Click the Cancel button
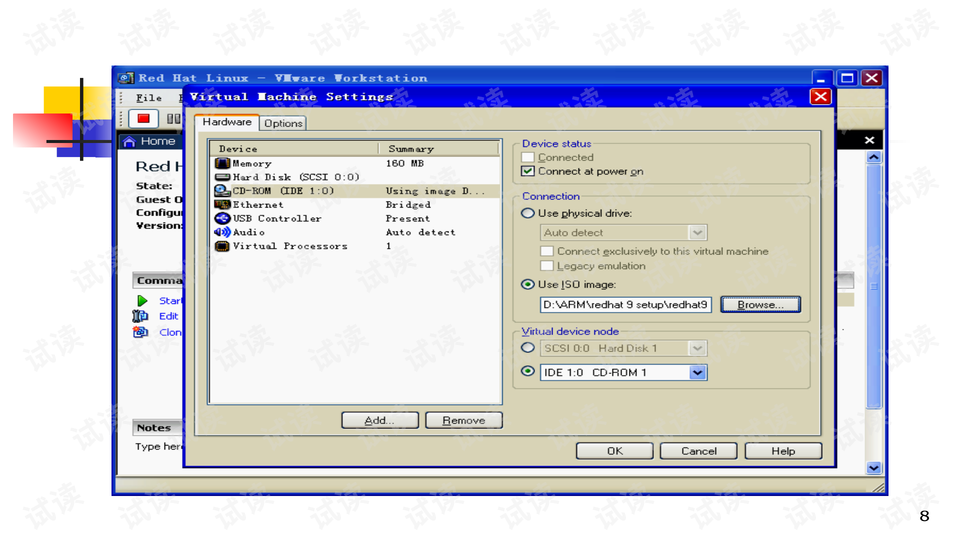 699,451
